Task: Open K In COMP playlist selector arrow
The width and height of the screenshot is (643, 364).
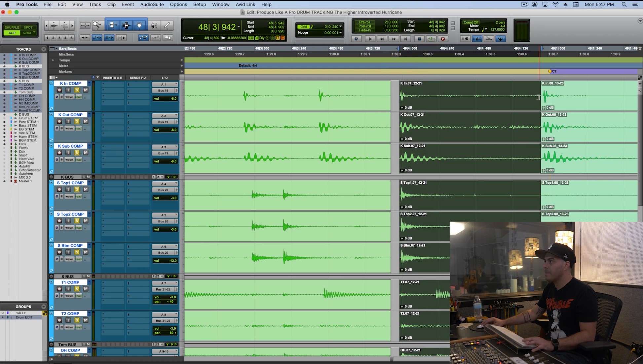Action: [89, 83]
